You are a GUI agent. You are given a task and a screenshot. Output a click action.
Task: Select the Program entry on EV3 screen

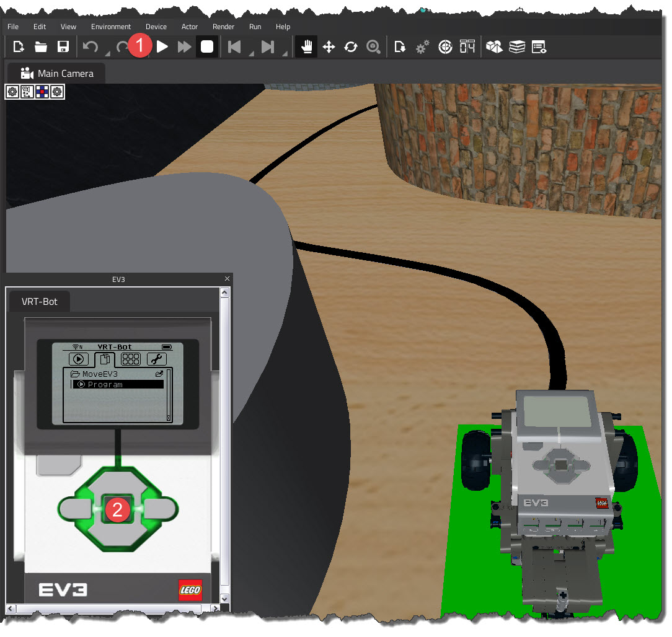(x=118, y=384)
